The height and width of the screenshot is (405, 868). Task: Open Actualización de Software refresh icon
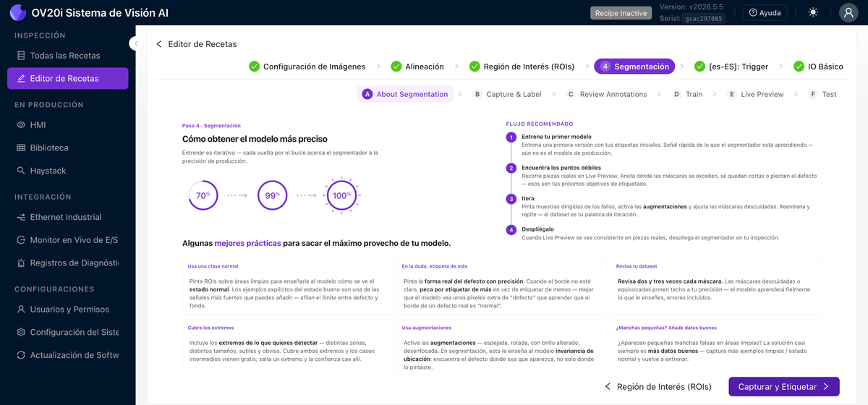coord(21,355)
